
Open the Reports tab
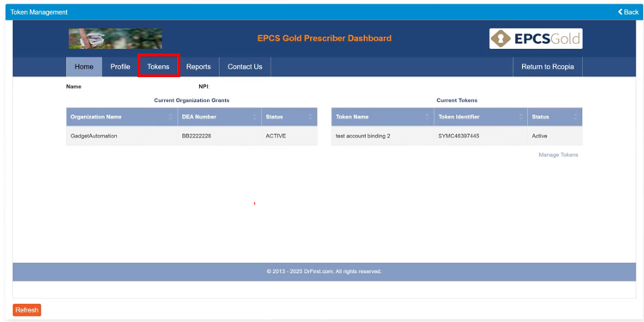pyautogui.click(x=198, y=66)
